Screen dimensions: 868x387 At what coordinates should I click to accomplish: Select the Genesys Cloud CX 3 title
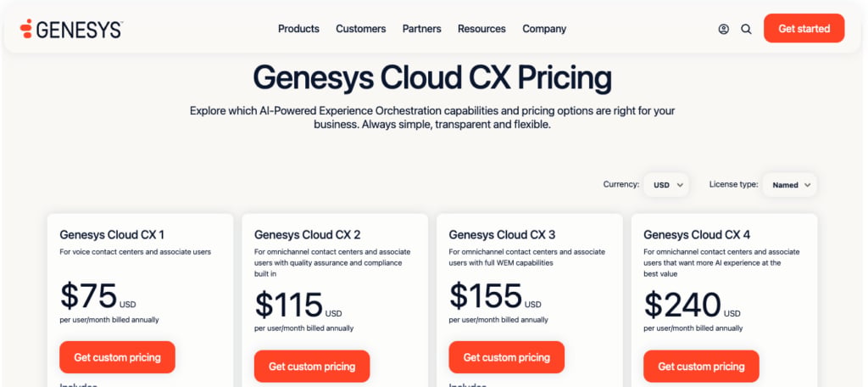pyautogui.click(x=502, y=234)
